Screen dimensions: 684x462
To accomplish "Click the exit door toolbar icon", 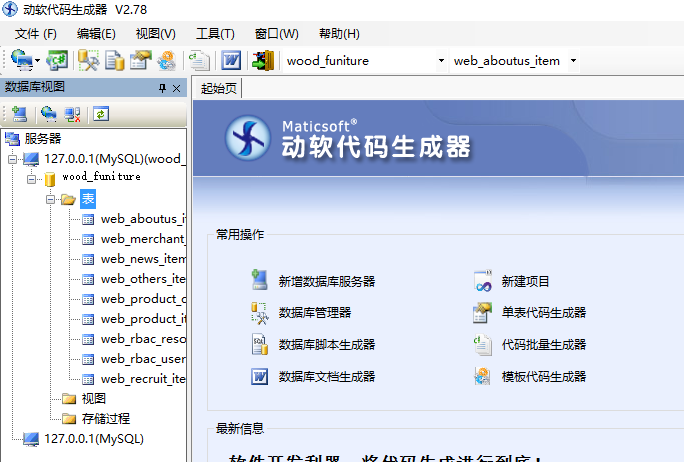I will pyautogui.click(x=263, y=60).
